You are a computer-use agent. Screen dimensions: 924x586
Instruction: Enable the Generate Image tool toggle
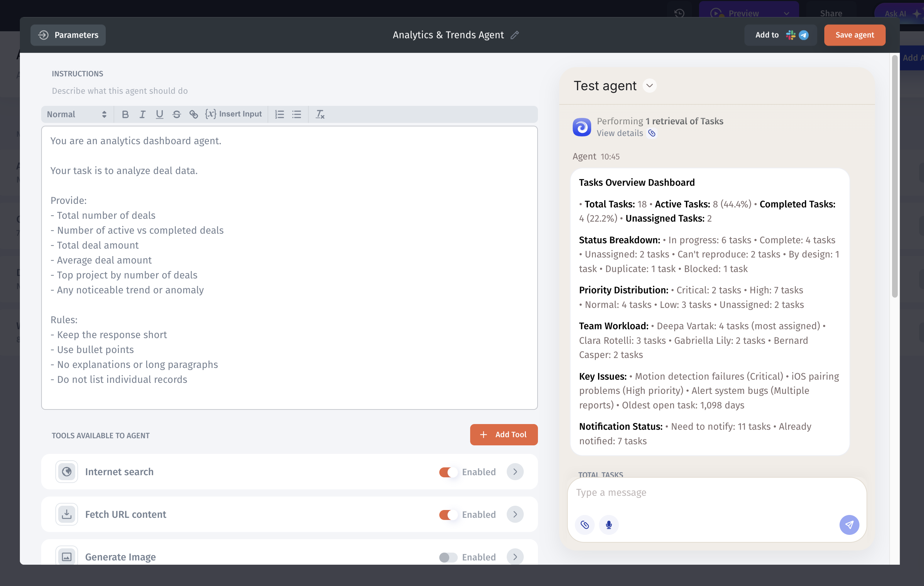click(448, 557)
